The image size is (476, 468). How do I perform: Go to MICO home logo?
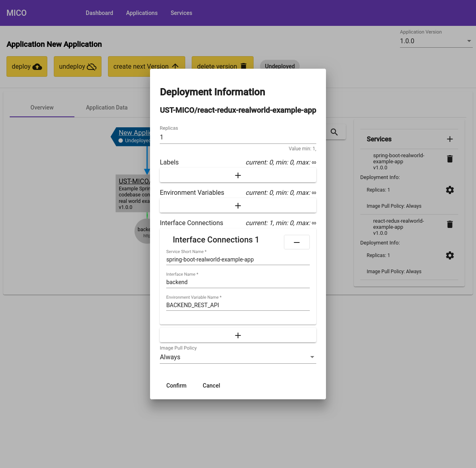[x=17, y=13]
